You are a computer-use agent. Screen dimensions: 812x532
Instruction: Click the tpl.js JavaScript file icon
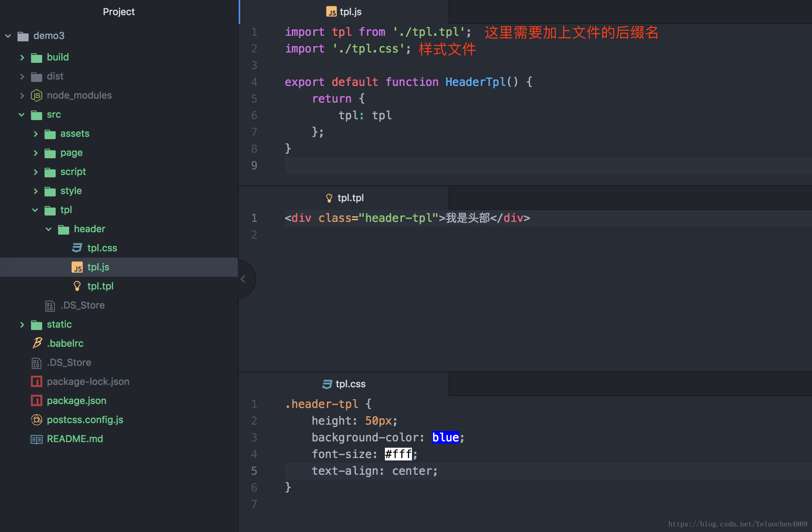click(x=75, y=266)
